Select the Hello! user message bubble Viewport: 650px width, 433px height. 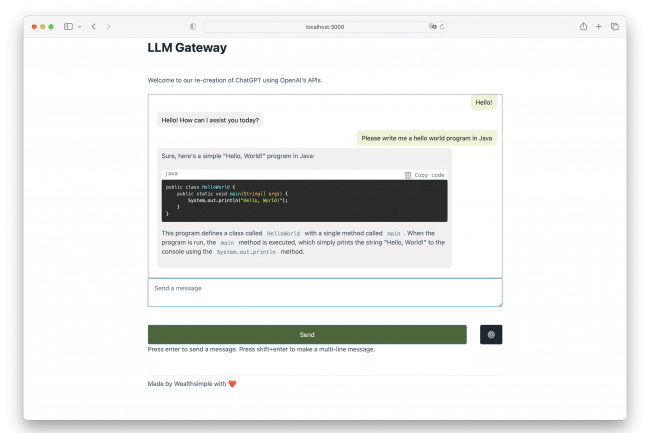coord(484,102)
